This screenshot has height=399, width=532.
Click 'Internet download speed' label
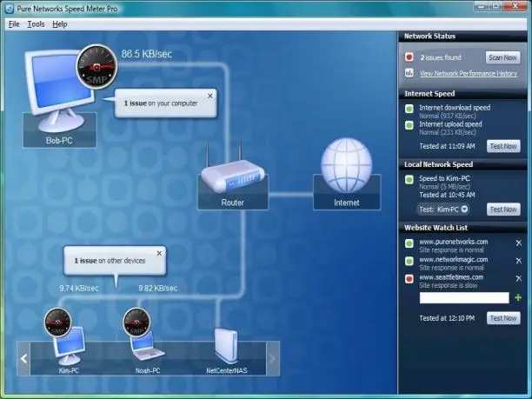pos(455,108)
